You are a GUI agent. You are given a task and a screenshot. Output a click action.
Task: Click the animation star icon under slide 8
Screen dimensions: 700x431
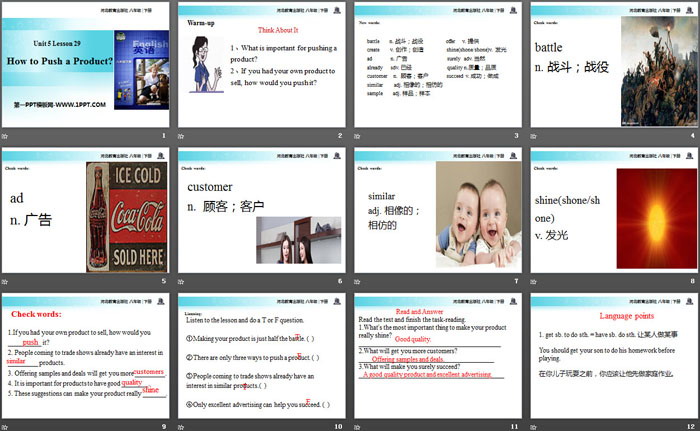[533, 281]
